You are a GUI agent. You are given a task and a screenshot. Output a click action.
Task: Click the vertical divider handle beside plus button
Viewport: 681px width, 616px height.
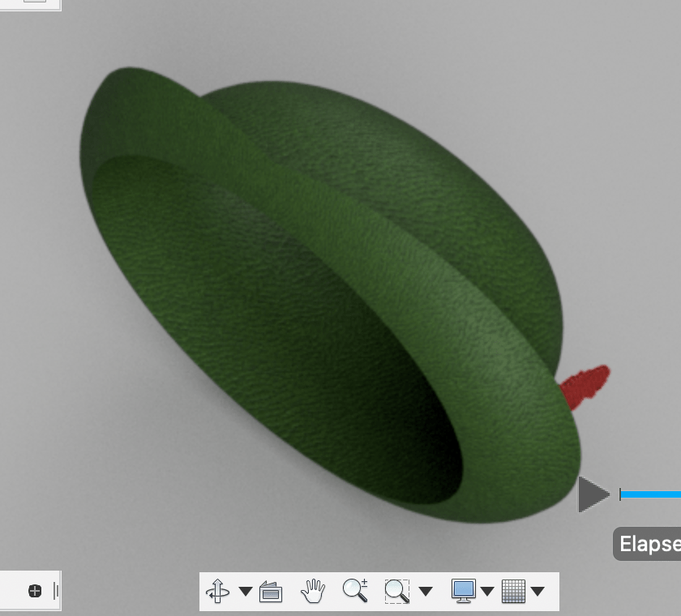(56, 591)
